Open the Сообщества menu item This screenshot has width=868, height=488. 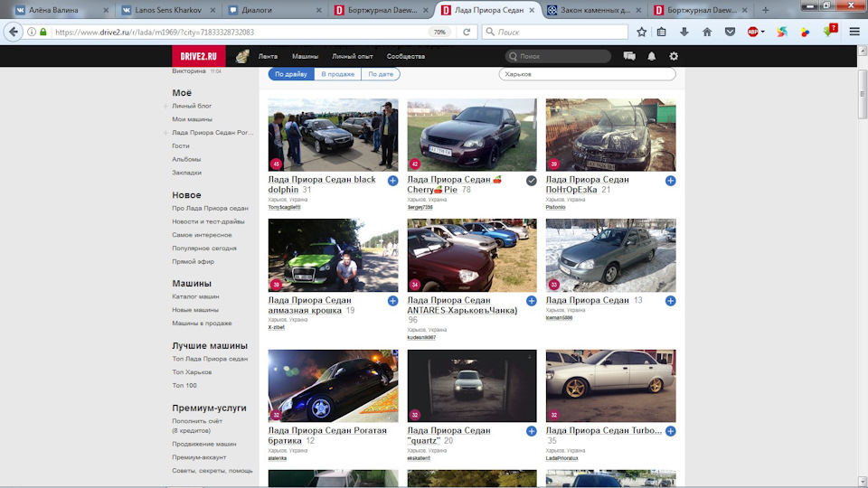click(406, 56)
